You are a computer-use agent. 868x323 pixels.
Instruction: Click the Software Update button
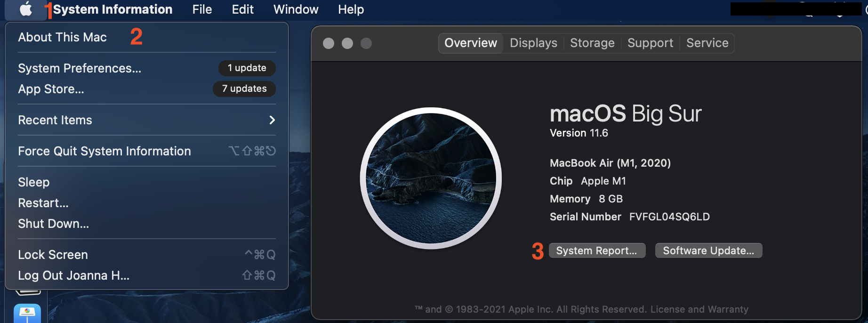tap(708, 251)
